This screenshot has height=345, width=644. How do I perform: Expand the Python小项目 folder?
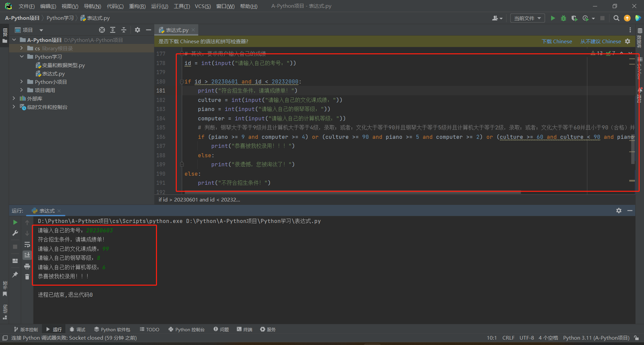(21, 82)
